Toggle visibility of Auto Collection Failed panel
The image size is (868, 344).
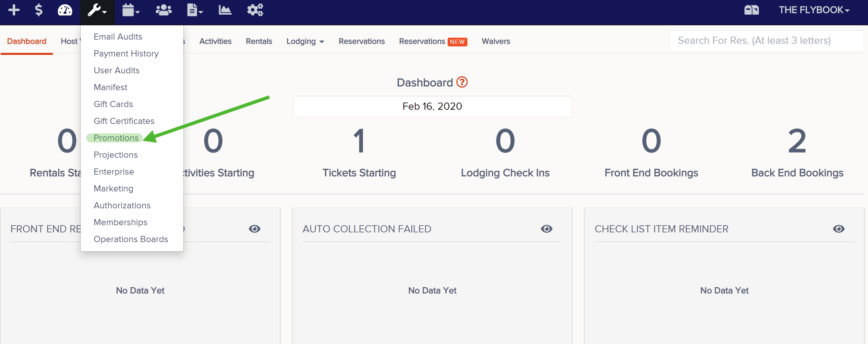point(546,229)
